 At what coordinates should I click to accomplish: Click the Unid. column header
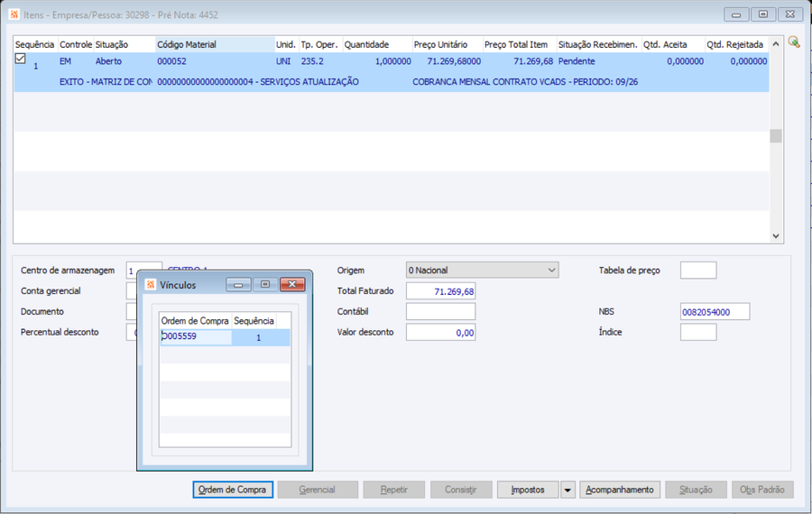click(286, 44)
